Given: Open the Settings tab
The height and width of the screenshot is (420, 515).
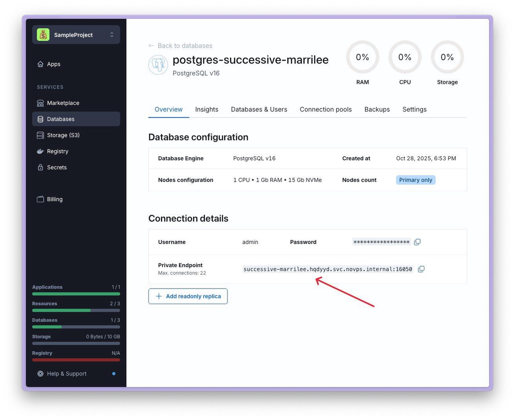Looking at the screenshot, I should point(414,110).
